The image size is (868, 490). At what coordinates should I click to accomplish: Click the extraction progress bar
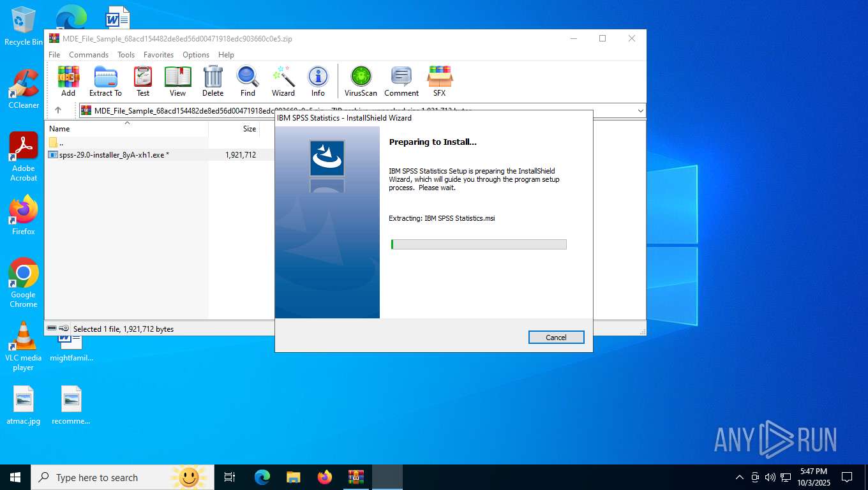pyautogui.click(x=479, y=244)
